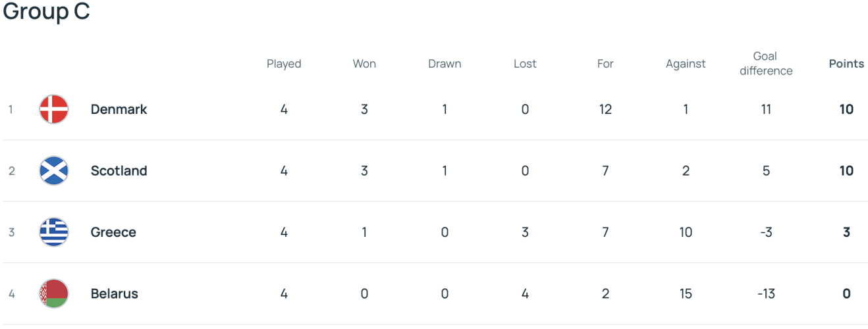Click Belarus's goals against value 15
Viewport: 868px width, 329px height.
(x=686, y=293)
